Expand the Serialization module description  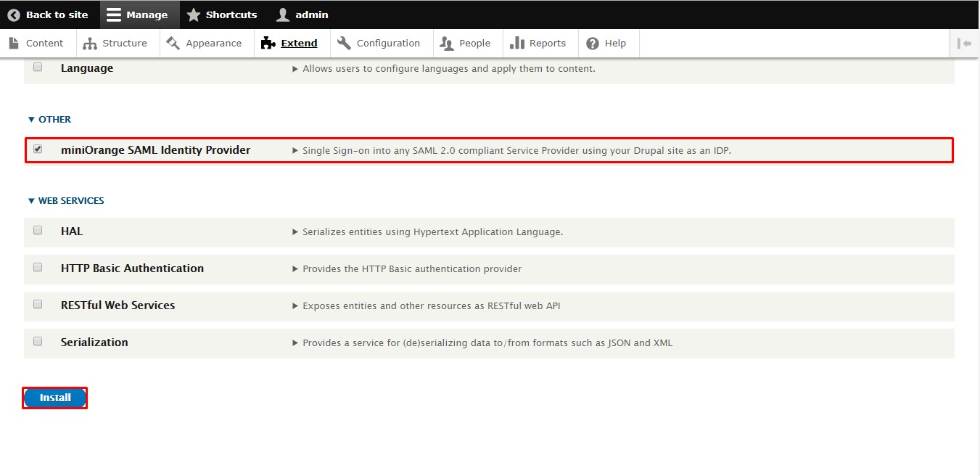295,342
